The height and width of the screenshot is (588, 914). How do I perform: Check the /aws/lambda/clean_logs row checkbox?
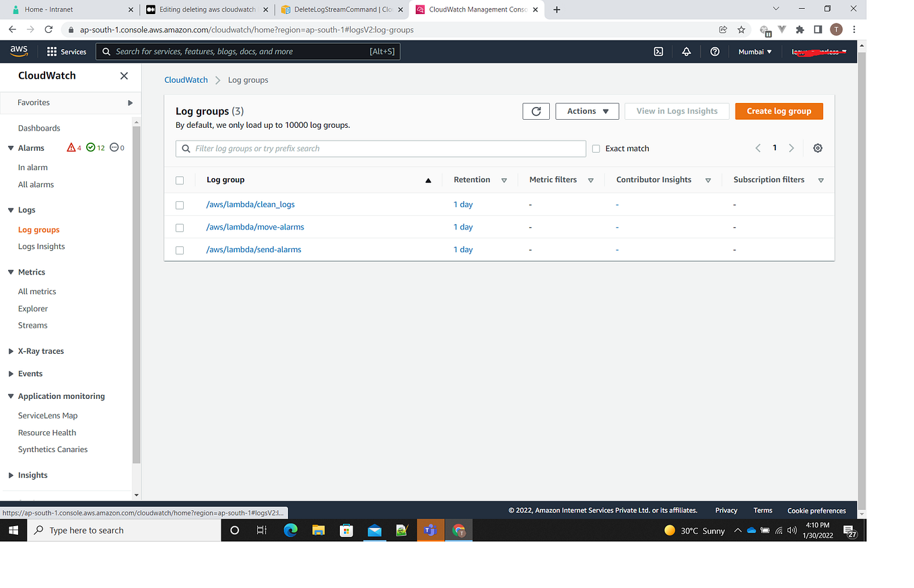pos(179,205)
